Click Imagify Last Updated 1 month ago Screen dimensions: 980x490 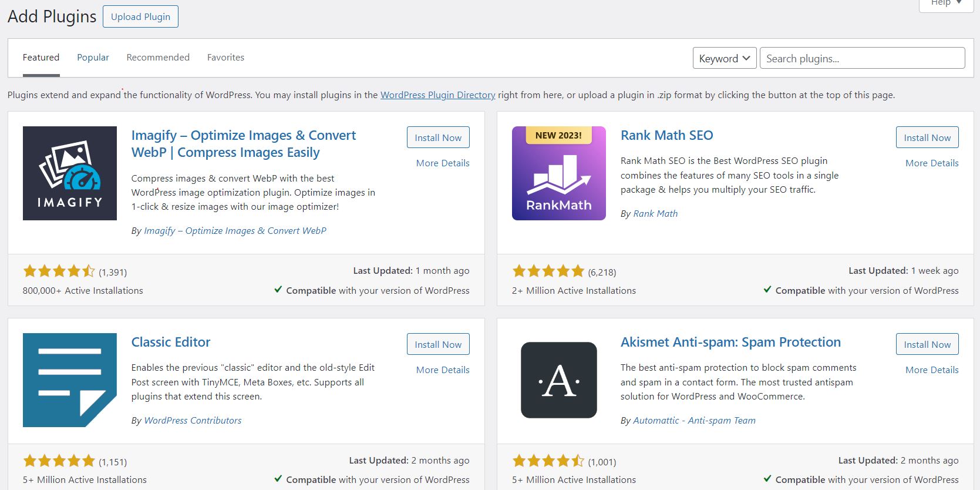point(411,271)
